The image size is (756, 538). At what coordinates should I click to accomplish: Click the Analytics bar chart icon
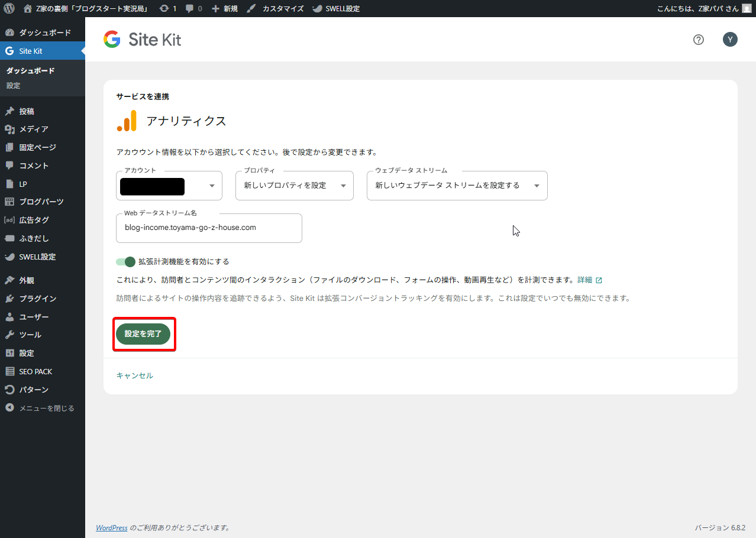tap(127, 121)
